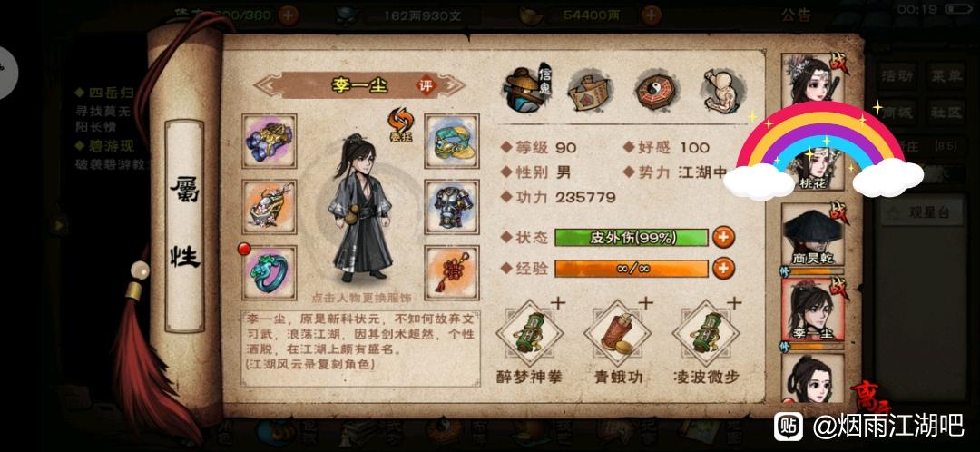Select 李一尘 portrait in the party list
980x452 pixels.
coord(812,310)
